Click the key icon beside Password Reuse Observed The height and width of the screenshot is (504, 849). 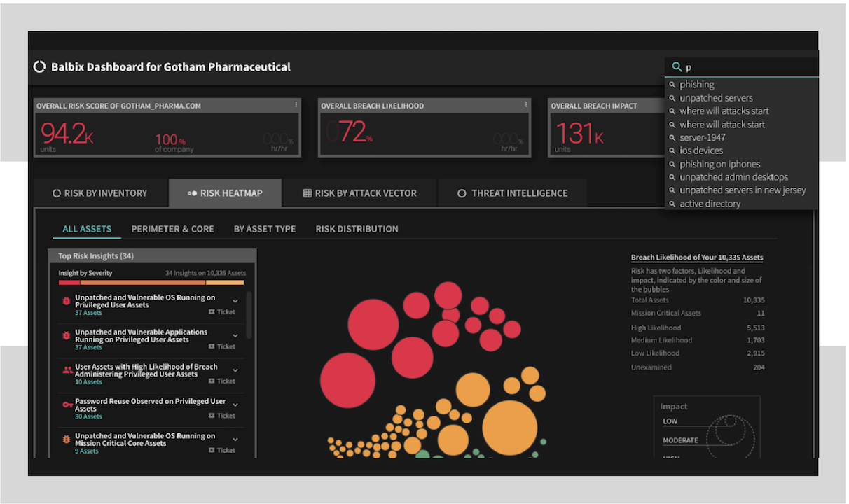[67, 405]
